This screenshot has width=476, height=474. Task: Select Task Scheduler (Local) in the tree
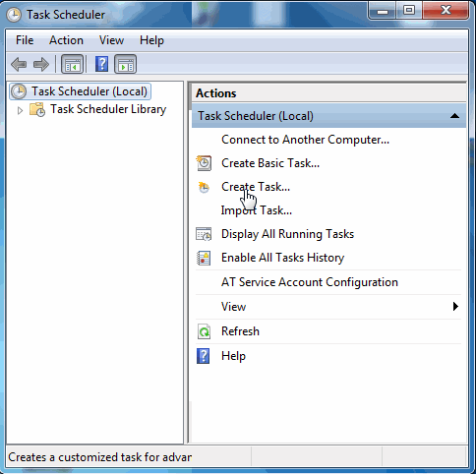click(x=81, y=91)
